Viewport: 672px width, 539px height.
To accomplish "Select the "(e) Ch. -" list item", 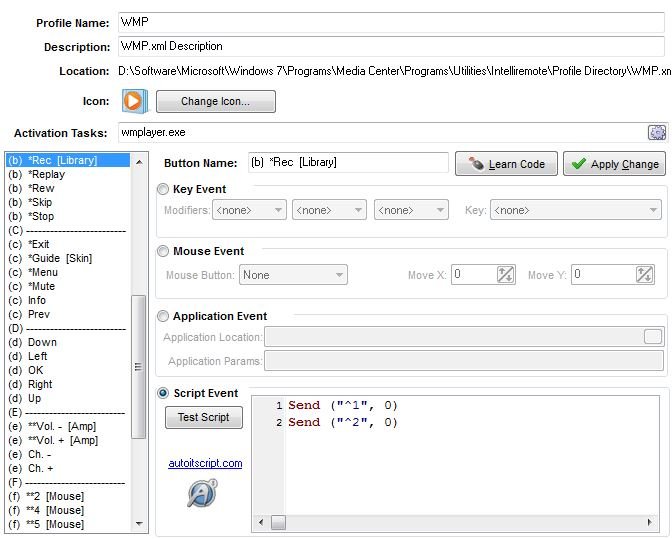I will click(68, 455).
